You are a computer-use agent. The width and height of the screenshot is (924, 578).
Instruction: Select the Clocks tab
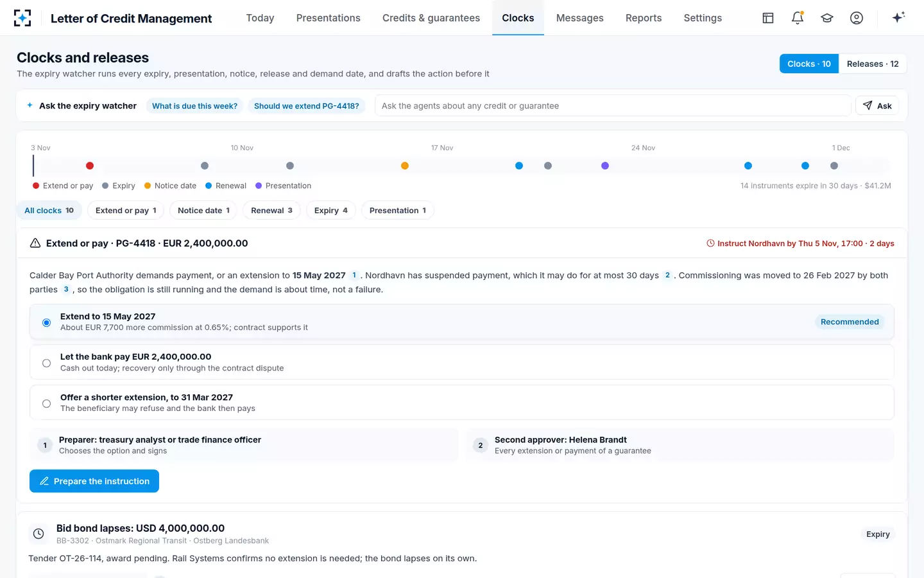tap(518, 18)
